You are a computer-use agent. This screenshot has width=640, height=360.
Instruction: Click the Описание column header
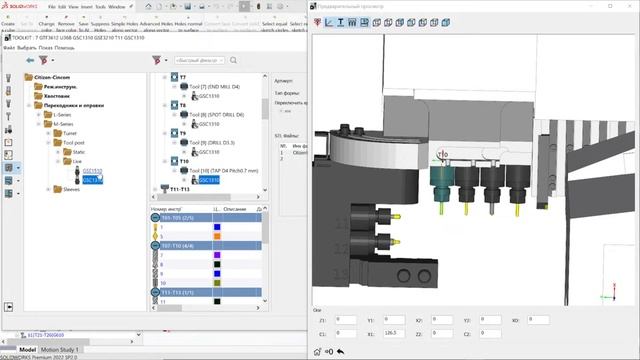[235, 209]
